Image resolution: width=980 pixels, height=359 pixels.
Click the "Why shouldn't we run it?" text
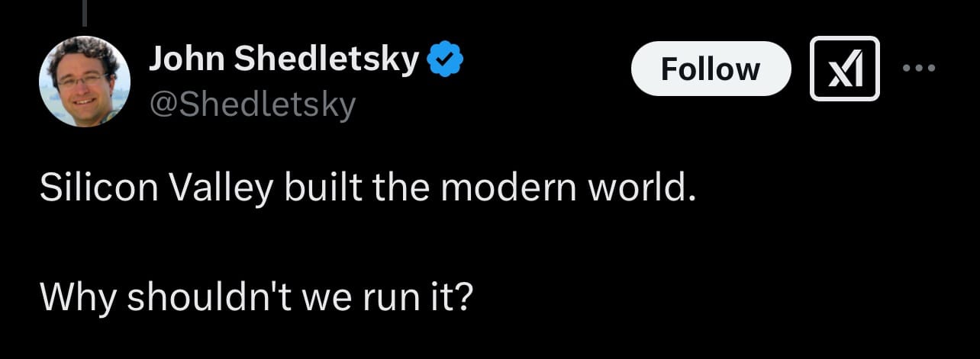(x=256, y=295)
